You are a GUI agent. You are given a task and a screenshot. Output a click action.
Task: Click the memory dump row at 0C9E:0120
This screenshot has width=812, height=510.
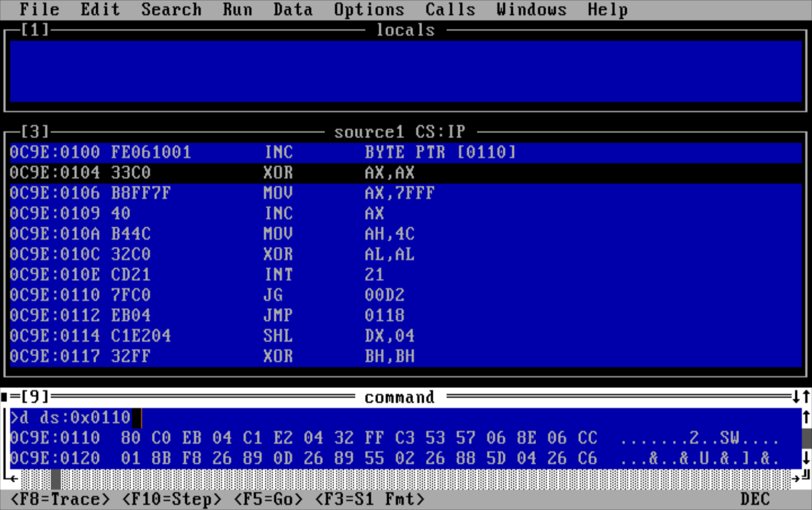405,458
